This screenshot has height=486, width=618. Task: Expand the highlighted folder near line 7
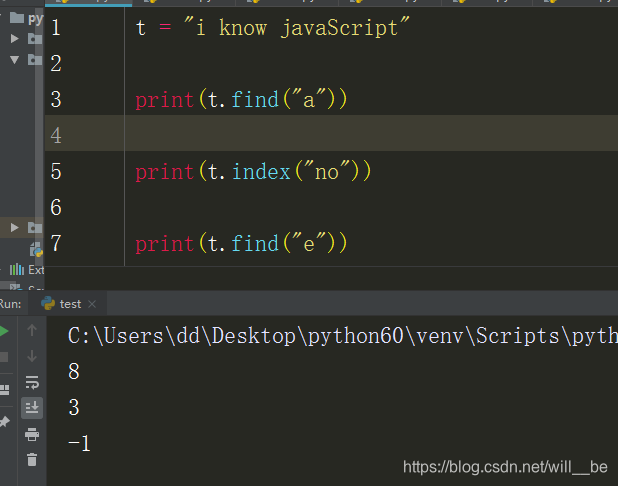point(15,227)
